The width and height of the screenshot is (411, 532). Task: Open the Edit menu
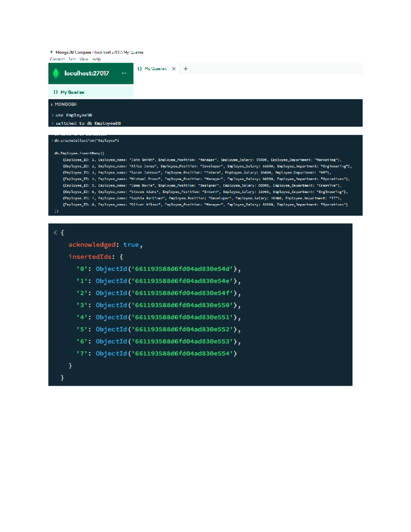pos(72,59)
